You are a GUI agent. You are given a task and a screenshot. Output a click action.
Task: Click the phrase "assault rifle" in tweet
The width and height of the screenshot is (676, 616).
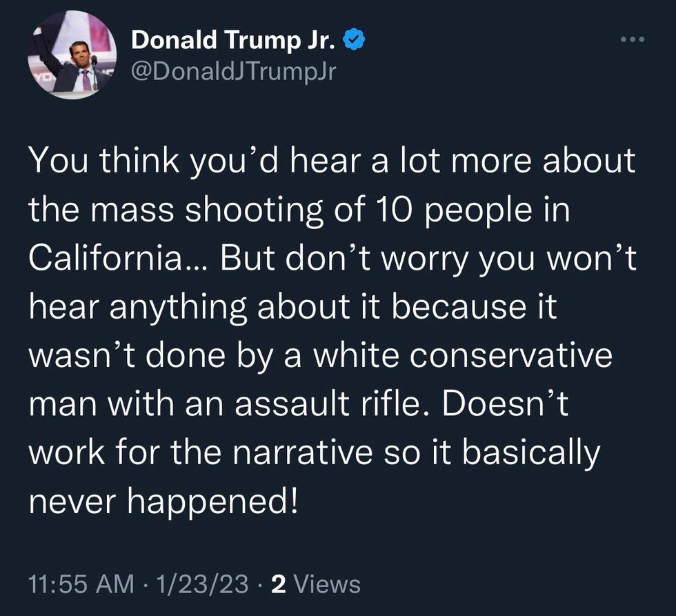tap(328, 405)
